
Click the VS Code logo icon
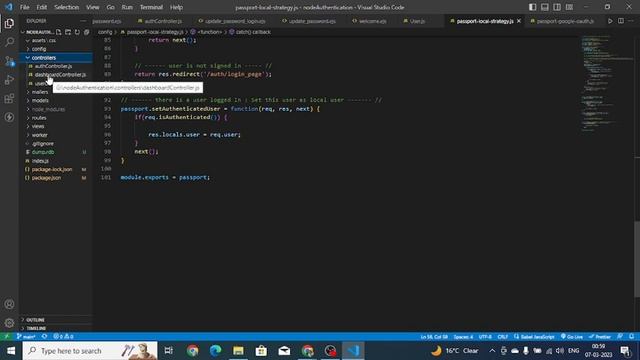9,7
